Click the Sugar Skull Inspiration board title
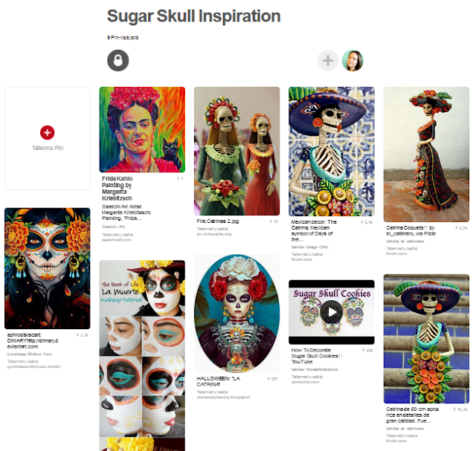 tap(193, 16)
